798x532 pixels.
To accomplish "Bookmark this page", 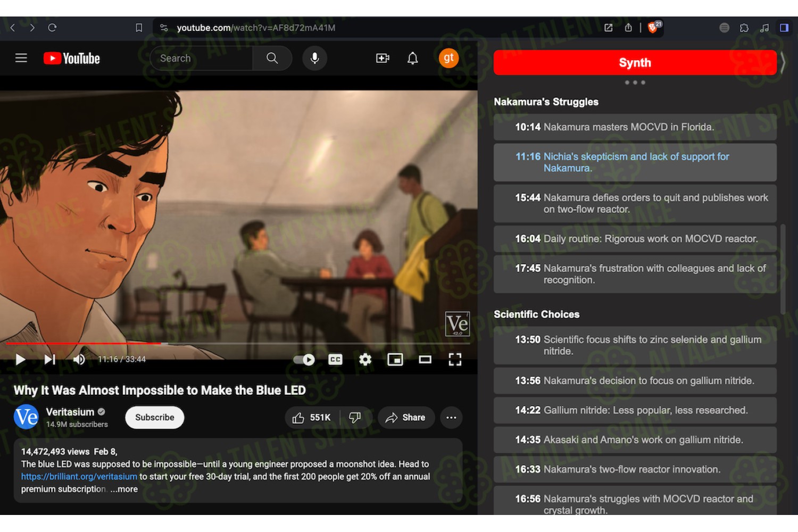I will coord(139,28).
